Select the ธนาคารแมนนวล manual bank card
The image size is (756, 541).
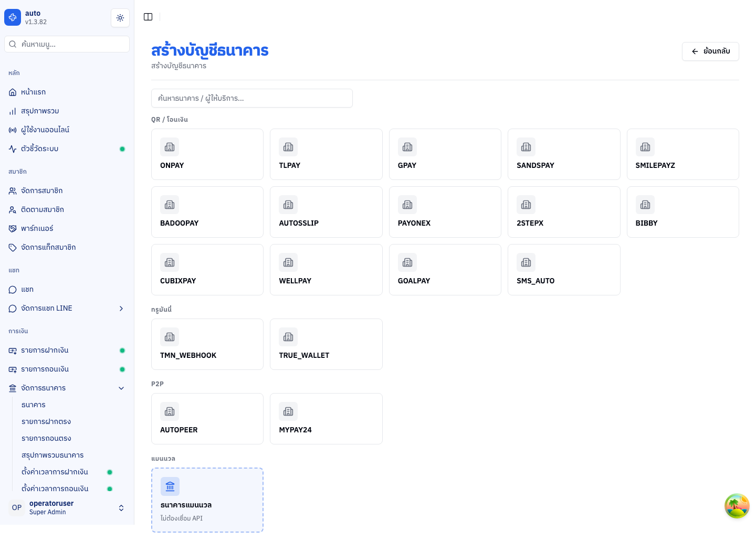[x=207, y=500]
